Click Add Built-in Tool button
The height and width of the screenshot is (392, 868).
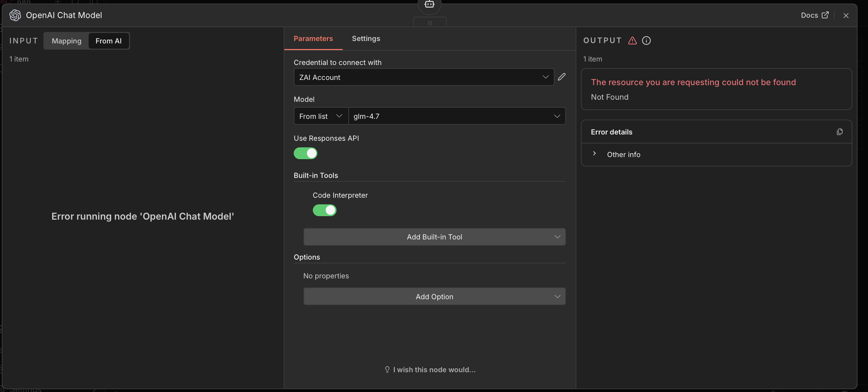[x=434, y=237]
